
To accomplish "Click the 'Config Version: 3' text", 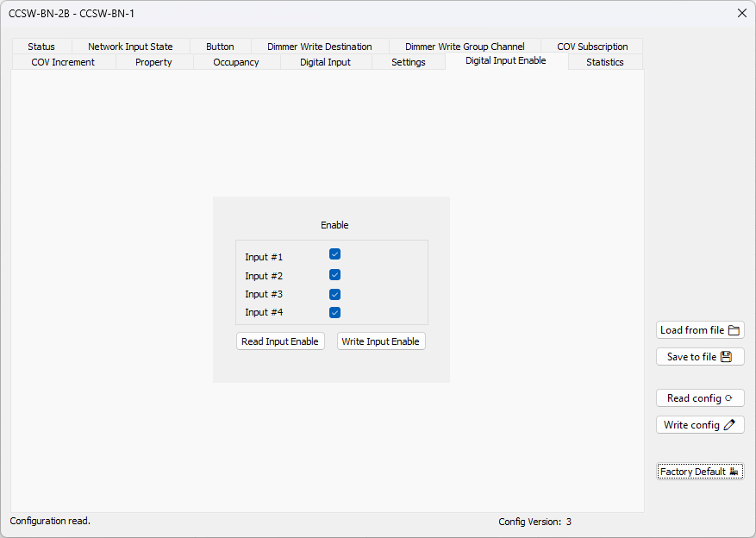I will click(535, 522).
